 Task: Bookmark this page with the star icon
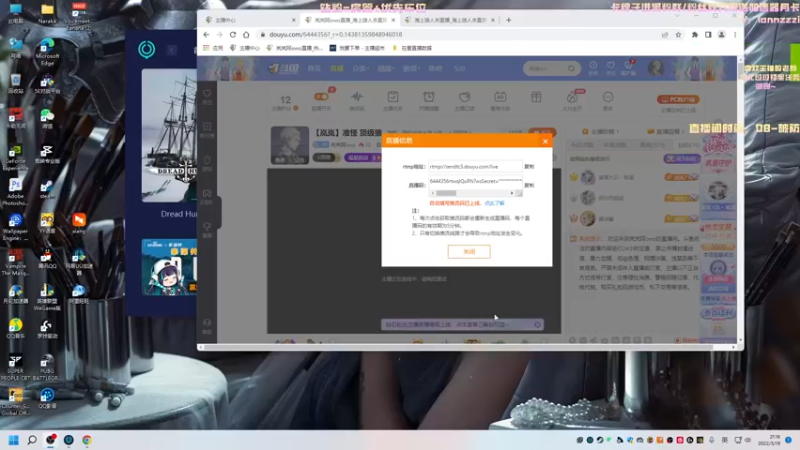pyautogui.click(x=678, y=35)
